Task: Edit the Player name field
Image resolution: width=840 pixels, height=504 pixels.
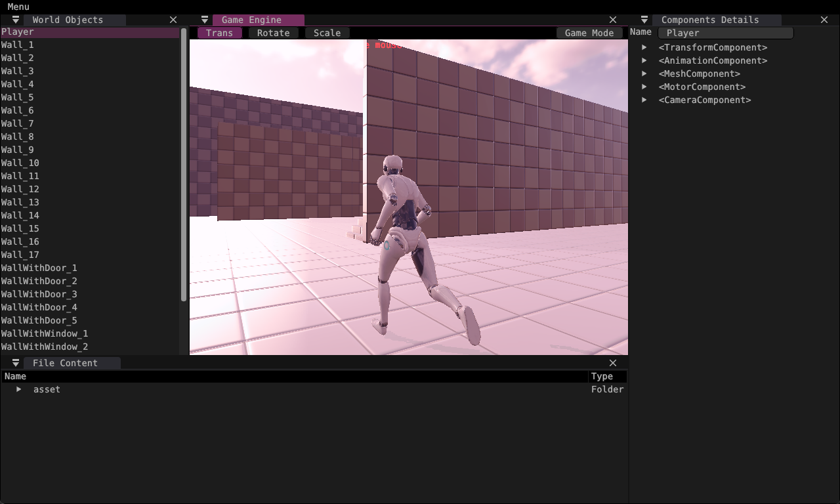Action: point(726,33)
